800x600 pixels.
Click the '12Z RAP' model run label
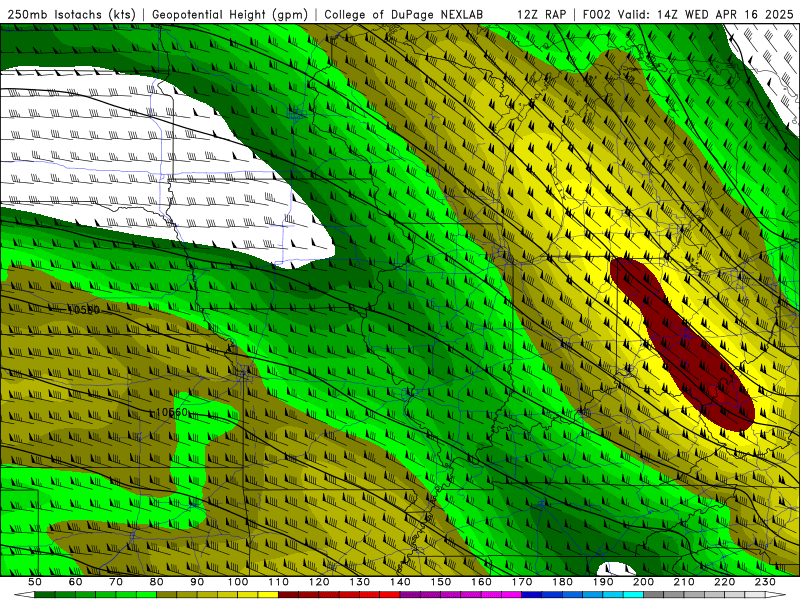coord(541,14)
